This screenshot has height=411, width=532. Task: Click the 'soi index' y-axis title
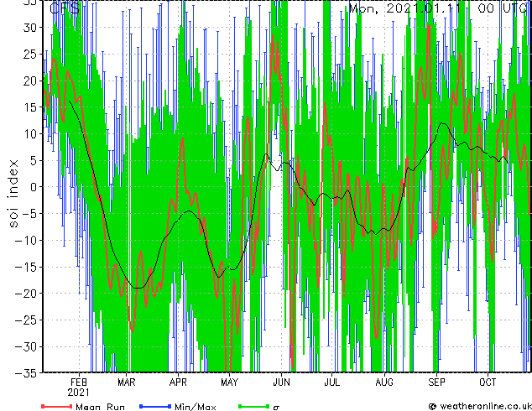[x=13, y=194]
